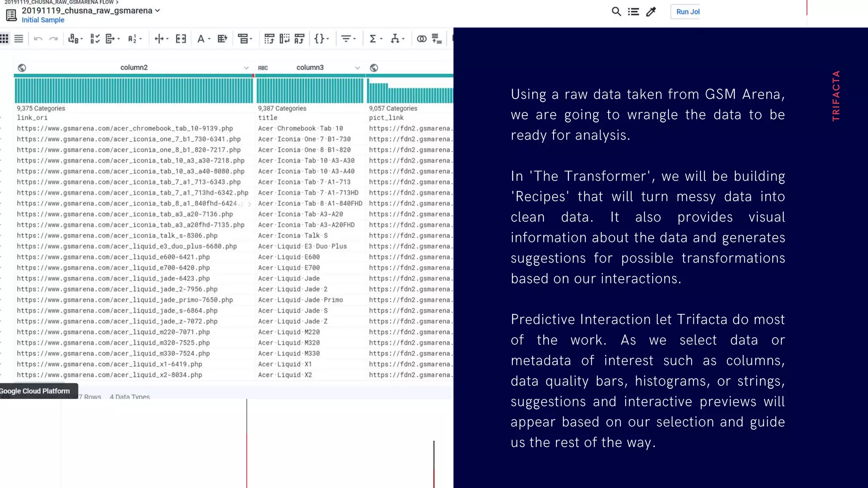Click the transpose/rename rows icon

pyautogui.click(x=300, y=39)
